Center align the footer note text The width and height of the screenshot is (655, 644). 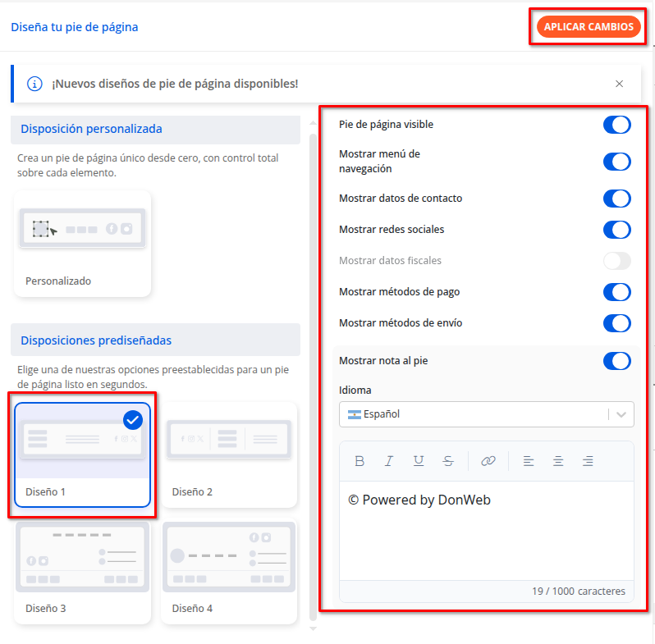558,461
